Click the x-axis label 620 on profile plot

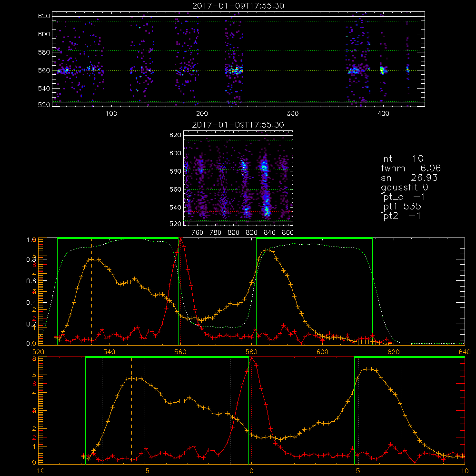[x=394, y=352]
